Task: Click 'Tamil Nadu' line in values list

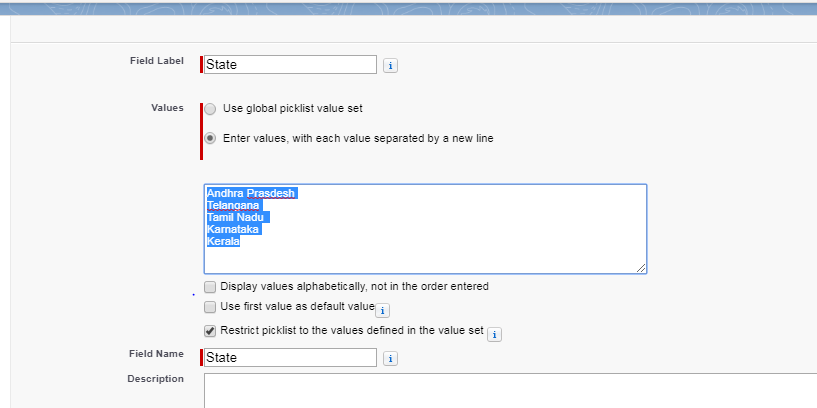Action: (x=238, y=217)
